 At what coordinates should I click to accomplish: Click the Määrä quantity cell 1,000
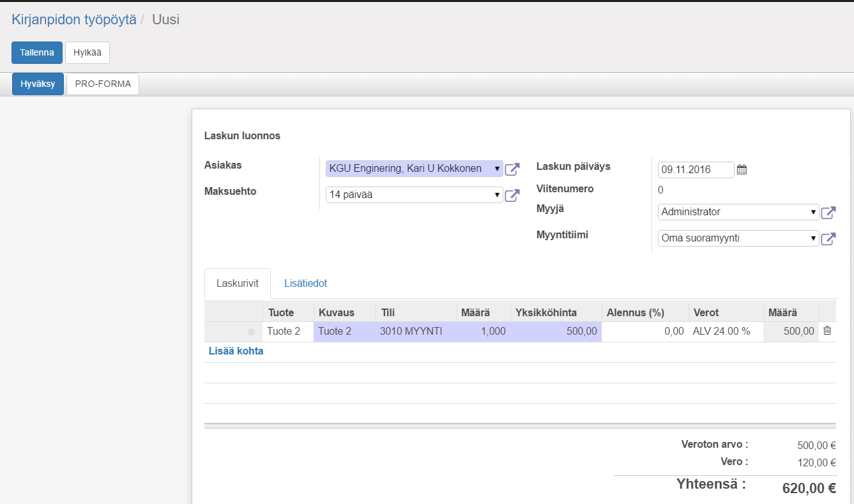point(484,332)
